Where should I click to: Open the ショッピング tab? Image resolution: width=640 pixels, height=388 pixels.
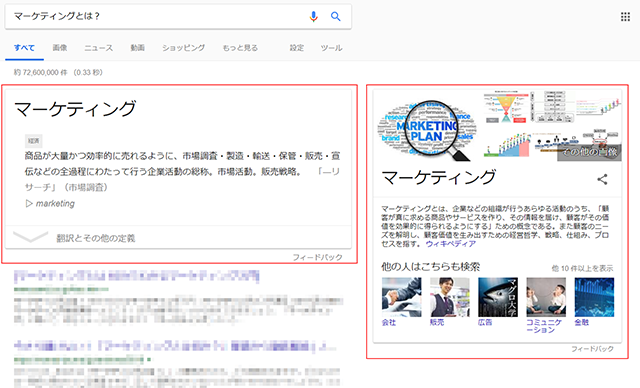coord(183,48)
